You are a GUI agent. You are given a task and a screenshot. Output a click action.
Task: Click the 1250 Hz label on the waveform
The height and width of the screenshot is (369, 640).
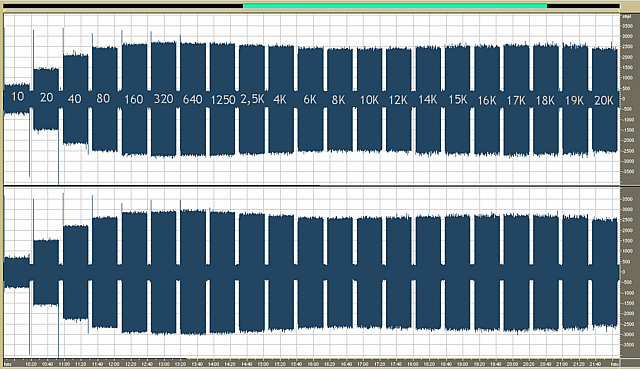point(223,100)
